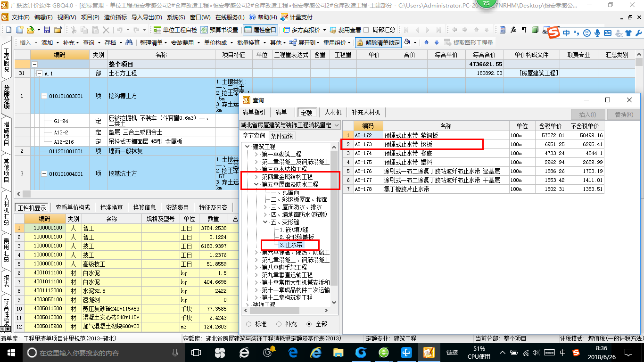Open the quota library dropdown 湖北省房屋建筑
This screenshot has height=362, width=644.
290,125
